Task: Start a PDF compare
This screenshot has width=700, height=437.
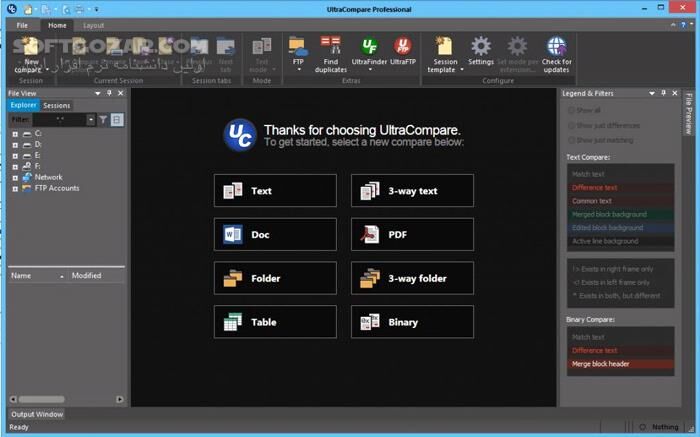Action: click(x=412, y=234)
